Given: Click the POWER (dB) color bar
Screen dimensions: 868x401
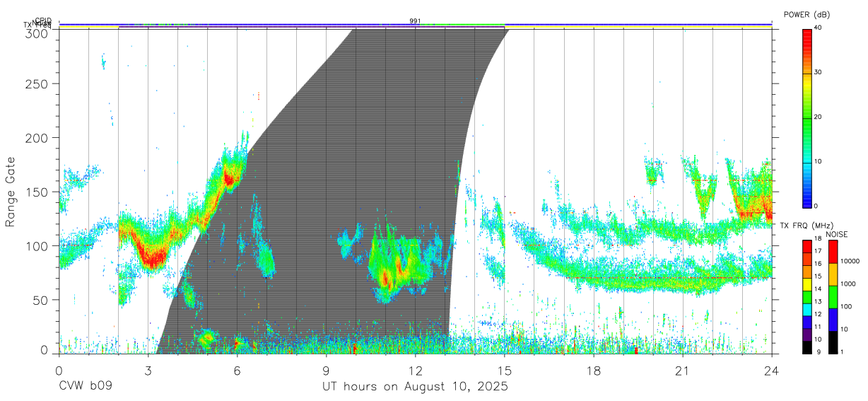Looking at the screenshot, I should pos(807,117).
